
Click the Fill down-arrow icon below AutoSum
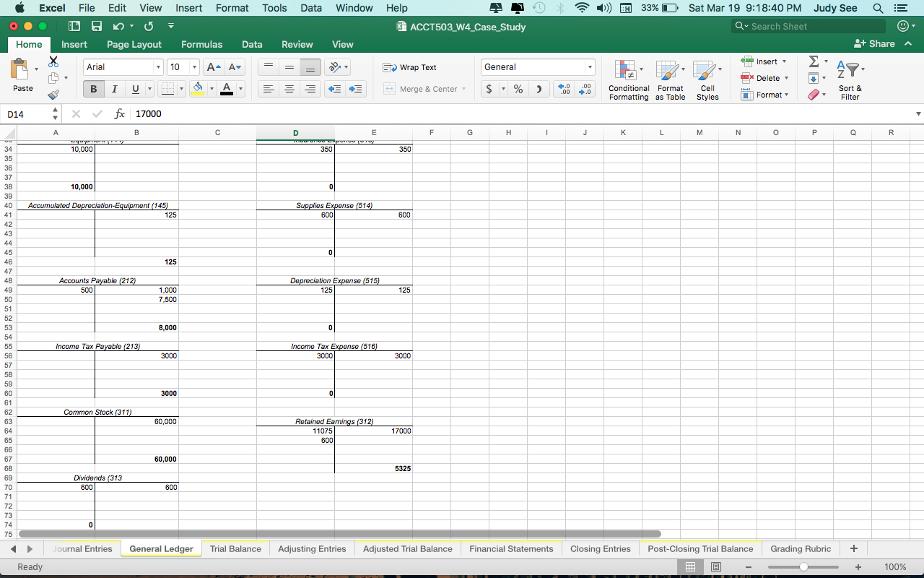pos(814,78)
